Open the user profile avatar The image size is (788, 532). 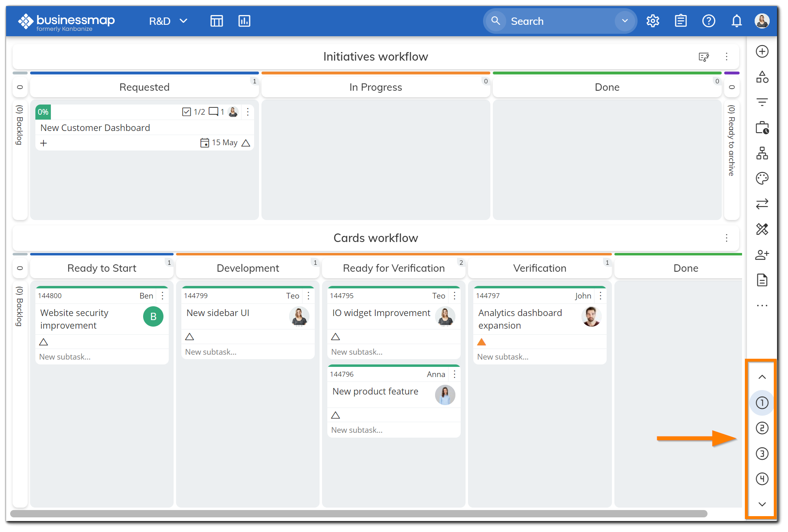coord(762,21)
